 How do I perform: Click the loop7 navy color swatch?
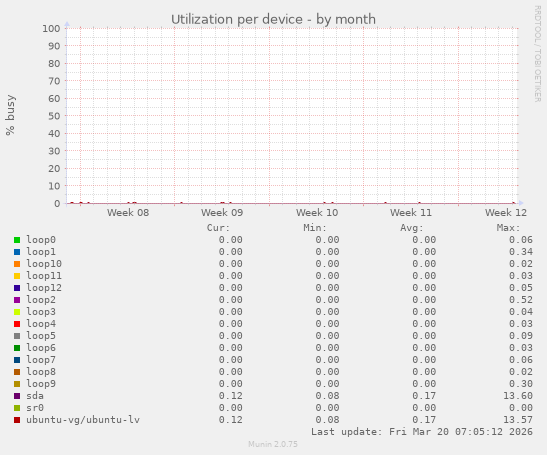tap(17, 360)
